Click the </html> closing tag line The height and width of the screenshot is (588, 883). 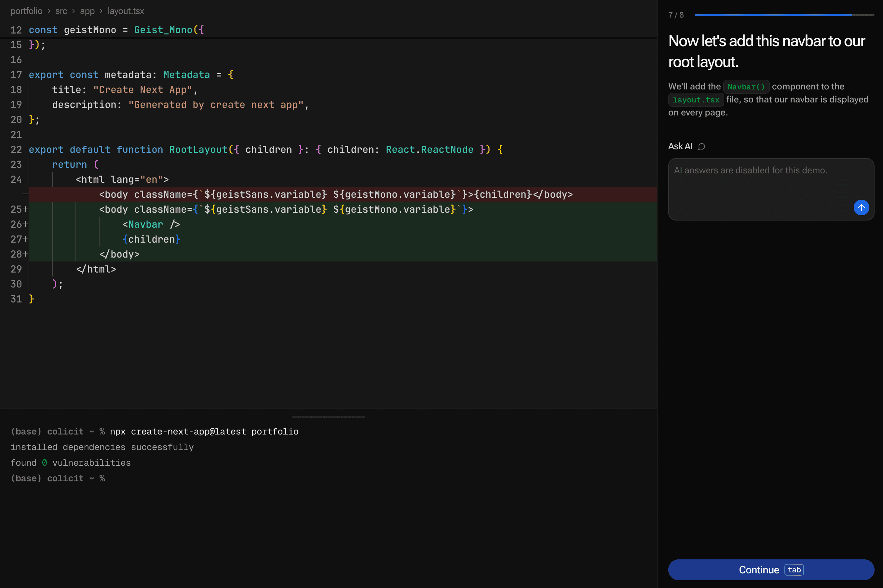(x=96, y=269)
